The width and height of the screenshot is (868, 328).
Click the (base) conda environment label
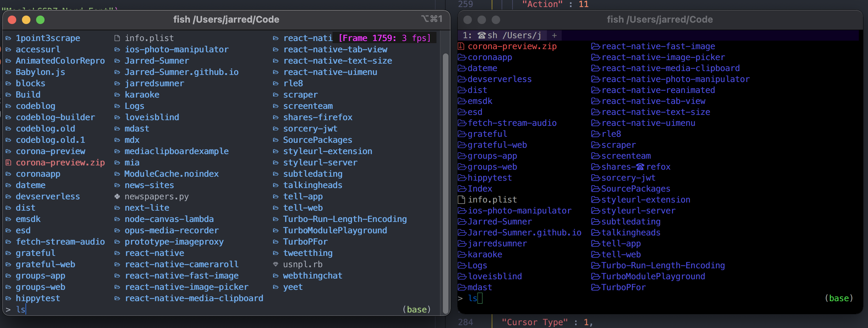click(x=417, y=310)
